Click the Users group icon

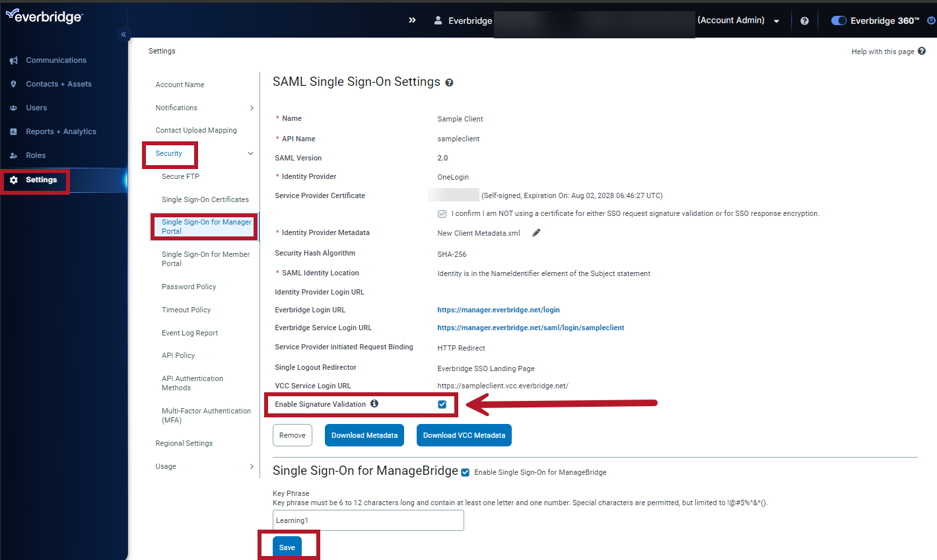13,108
